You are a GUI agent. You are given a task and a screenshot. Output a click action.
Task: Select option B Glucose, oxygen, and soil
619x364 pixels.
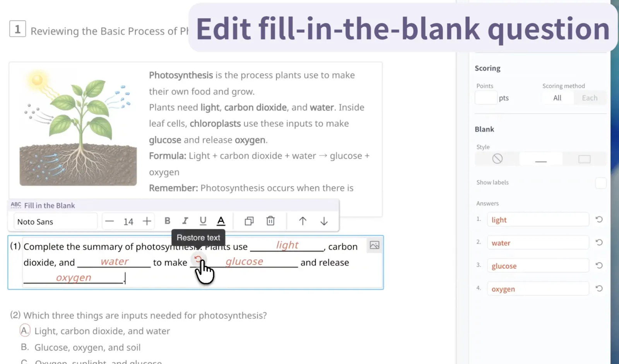click(80, 347)
